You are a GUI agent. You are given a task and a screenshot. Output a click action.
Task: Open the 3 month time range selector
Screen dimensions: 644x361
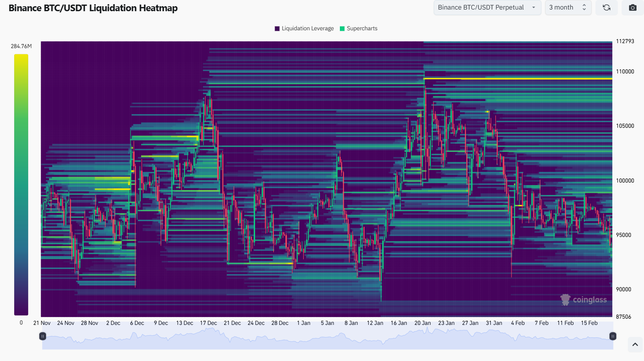tap(568, 7)
